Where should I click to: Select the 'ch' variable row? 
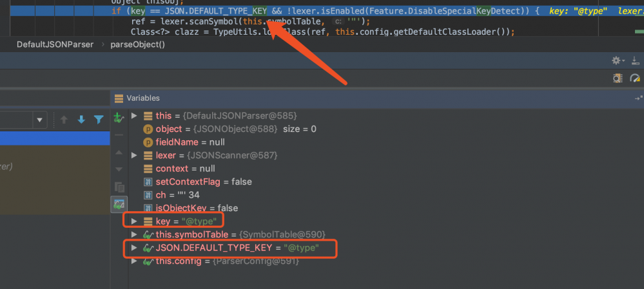[386, 195]
